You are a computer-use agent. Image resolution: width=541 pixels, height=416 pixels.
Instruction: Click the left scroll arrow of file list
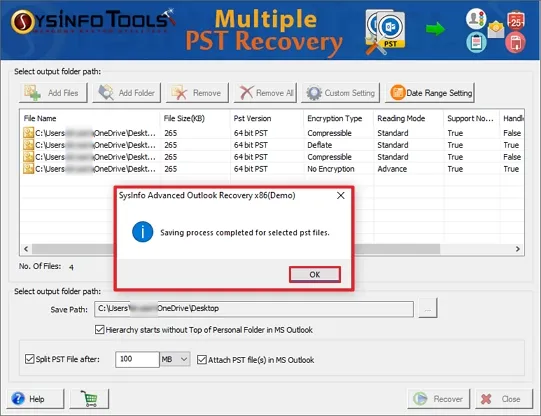click(x=26, y=249)
